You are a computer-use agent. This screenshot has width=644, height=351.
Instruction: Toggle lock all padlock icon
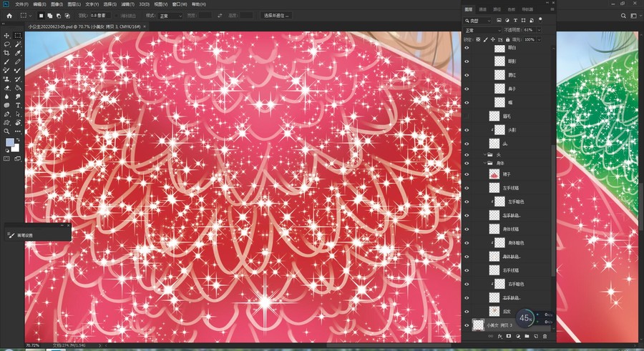pos(507,40)
